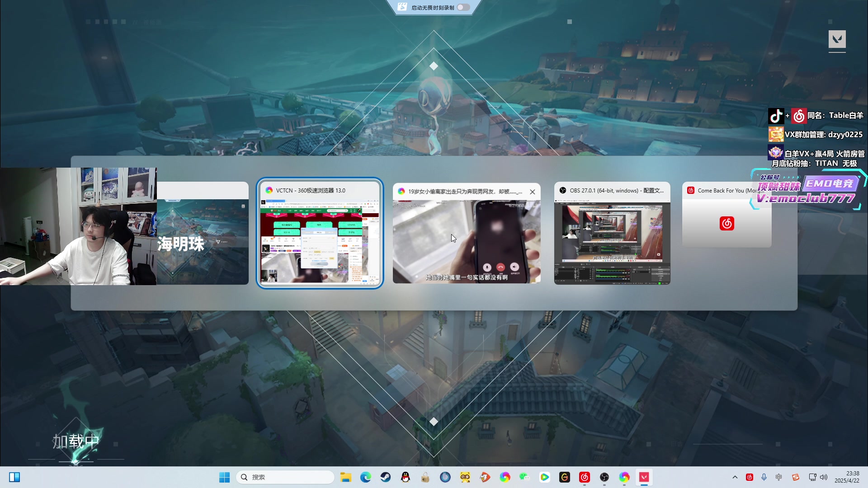868x488 pixels.
Task: Open the Valorant icon on taskbar
Action: point(644,477)
